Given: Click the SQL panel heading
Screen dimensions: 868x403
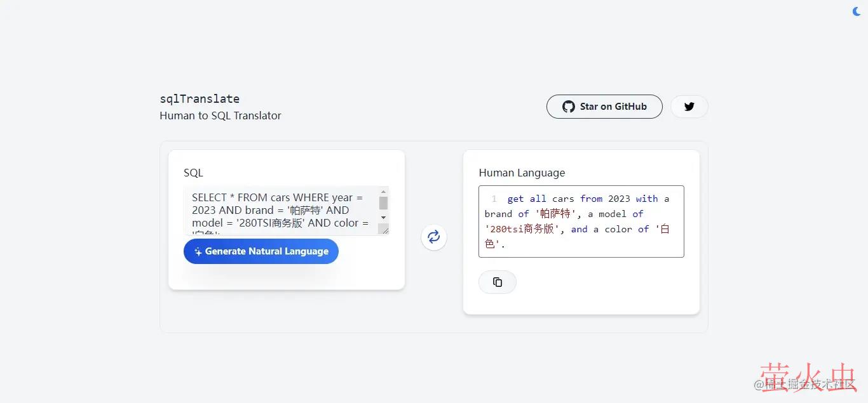Looking at the screenshot, I should (193, 173).
